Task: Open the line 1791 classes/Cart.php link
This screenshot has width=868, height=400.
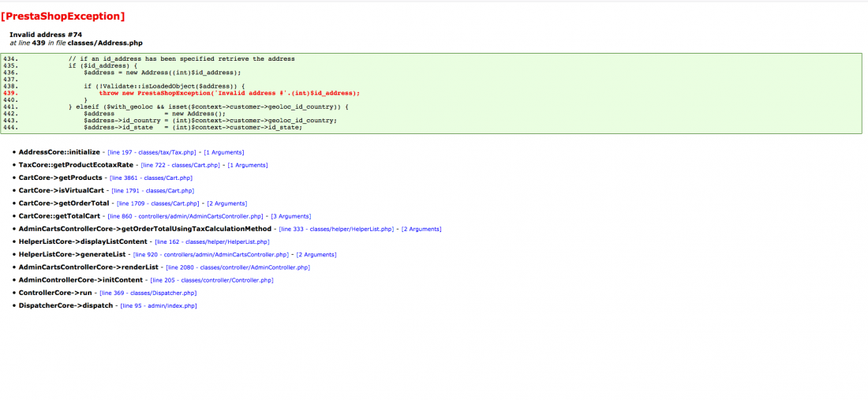Action: pyautogui.click(x=153, y=190)
